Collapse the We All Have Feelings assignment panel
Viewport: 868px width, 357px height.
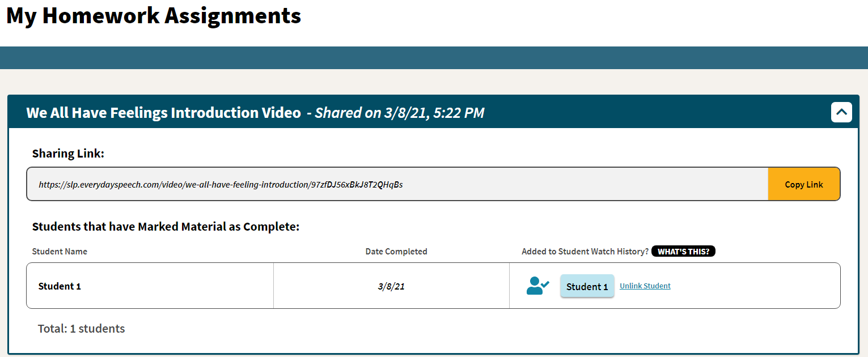pyautogui.click(x=841, y=112)
